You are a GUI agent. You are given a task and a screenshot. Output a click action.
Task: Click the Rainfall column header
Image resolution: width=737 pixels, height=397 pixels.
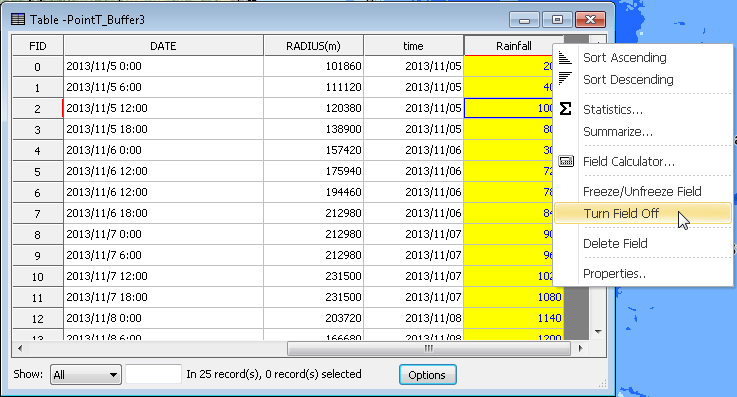[x=514, y=46]
